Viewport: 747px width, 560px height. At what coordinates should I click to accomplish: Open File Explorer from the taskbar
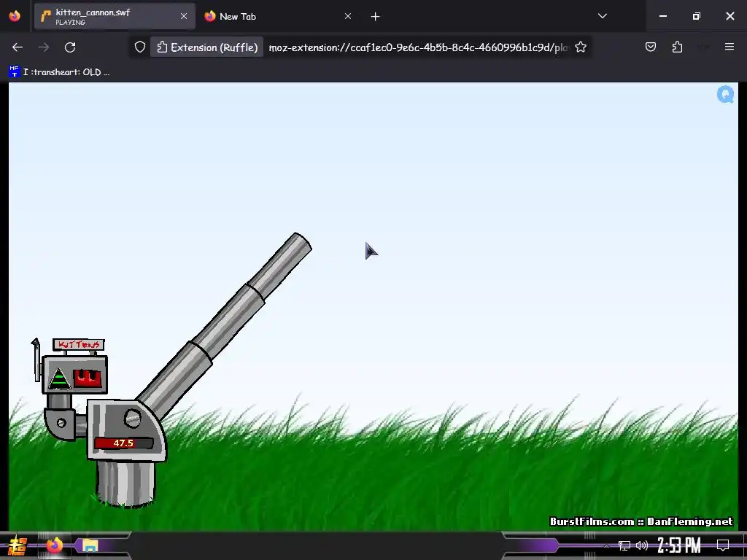pos(90,545)
